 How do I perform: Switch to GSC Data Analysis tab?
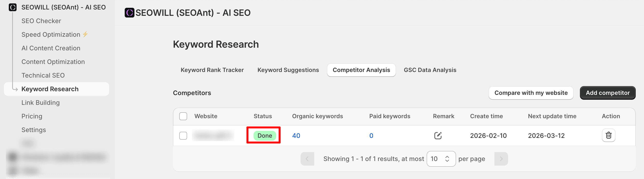(x=430, y=70)
